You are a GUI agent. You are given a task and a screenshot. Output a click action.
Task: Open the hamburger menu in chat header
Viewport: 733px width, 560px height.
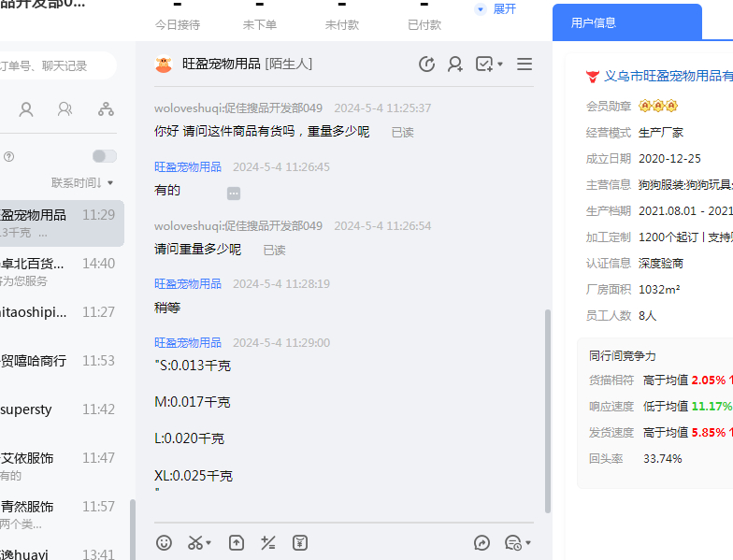point(525,65)
